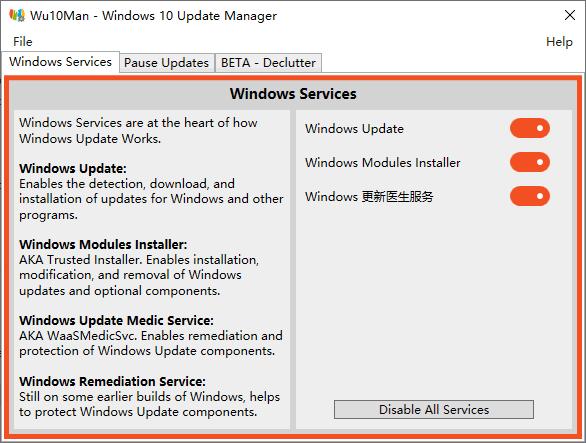Click the Windows Update label beside its toggle

click(x=354, y=129)
